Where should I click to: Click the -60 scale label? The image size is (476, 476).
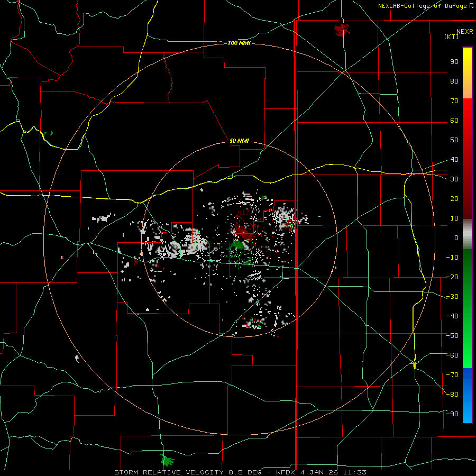tap(452, 355)
